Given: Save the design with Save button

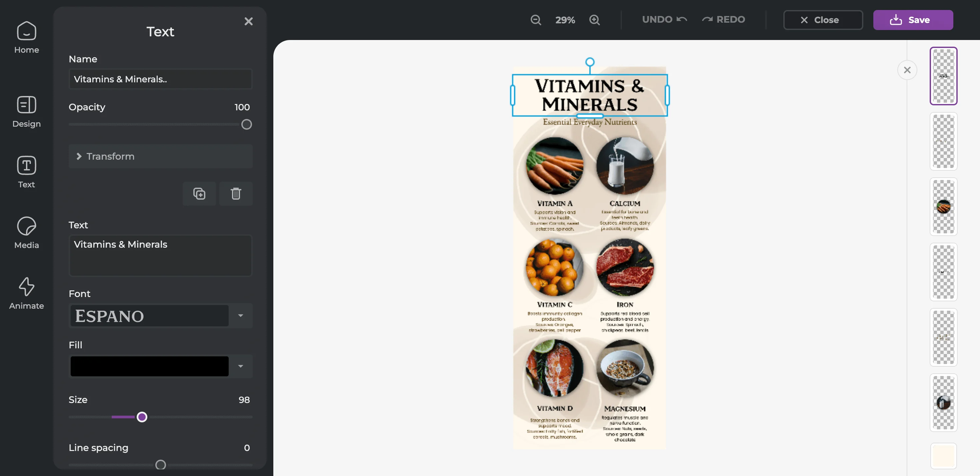Looking at the screenshot, I should point(913,20).
